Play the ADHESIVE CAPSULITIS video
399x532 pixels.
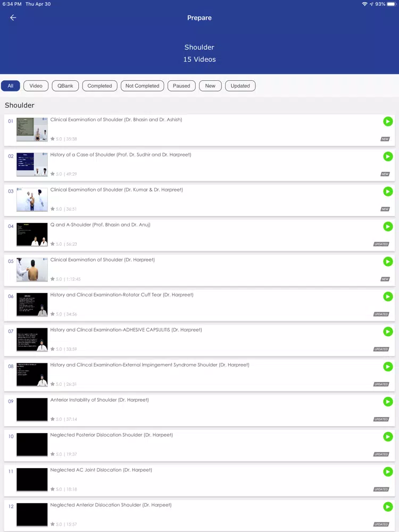[388, 331]
